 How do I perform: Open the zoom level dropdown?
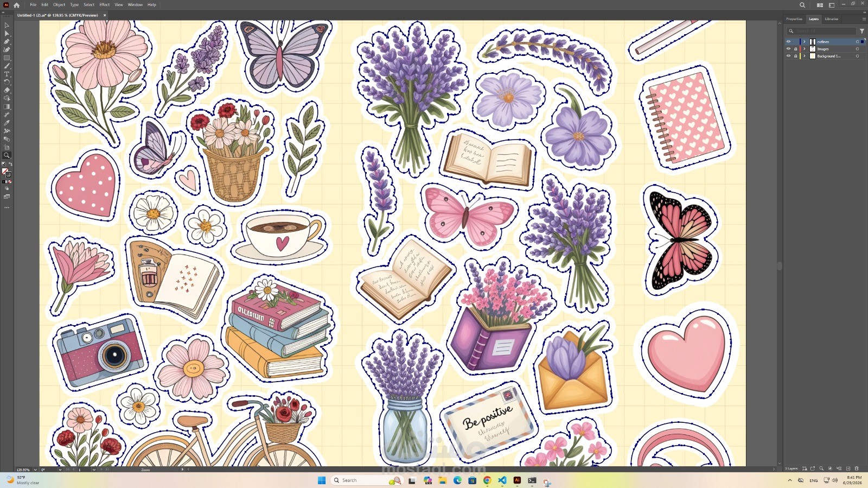[35, 470]
